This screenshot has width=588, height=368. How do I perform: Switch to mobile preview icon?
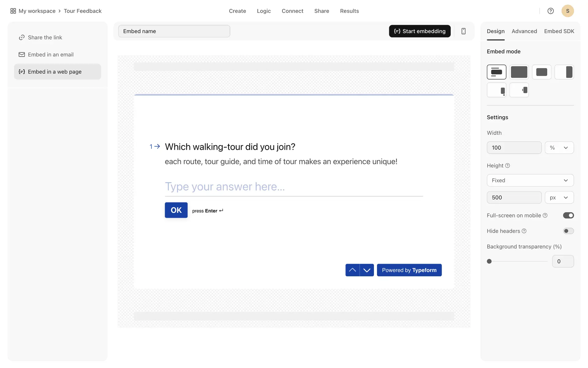pos(463,31)
